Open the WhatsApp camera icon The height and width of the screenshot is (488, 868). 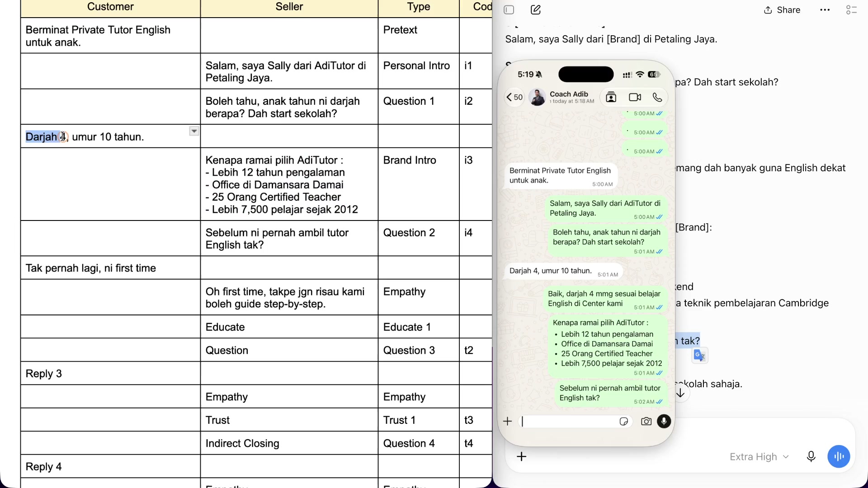point(646,422)
